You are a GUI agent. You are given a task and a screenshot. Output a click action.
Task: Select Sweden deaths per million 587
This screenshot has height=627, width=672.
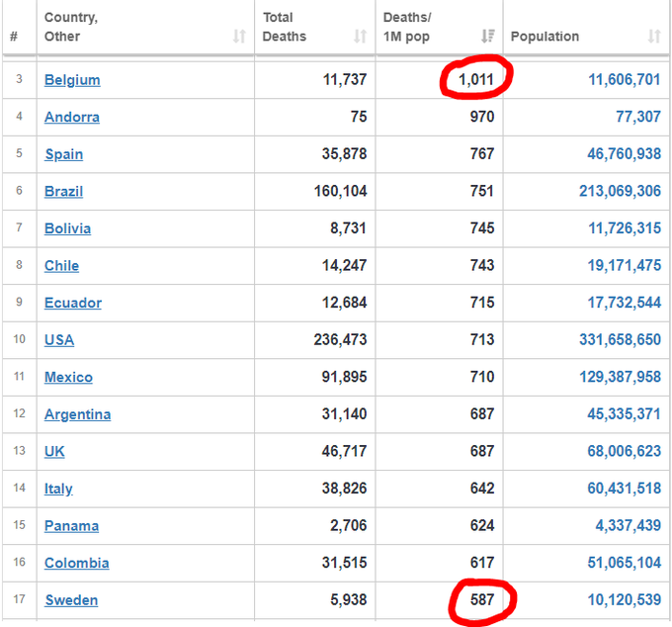coord(482,600)
